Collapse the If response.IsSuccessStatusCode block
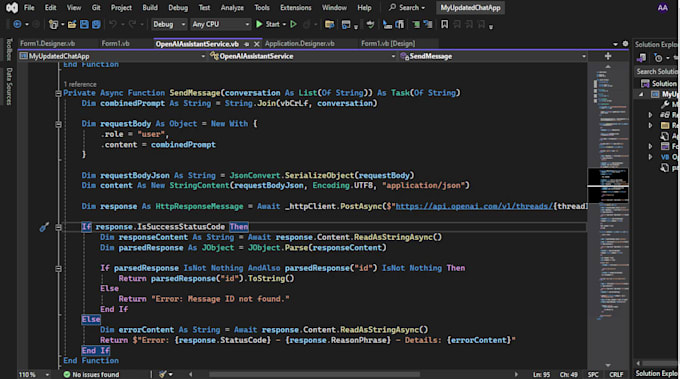Image resolution: width=680 pixels, height=379 pixels. pyautogui.click(x=58, y=227)
